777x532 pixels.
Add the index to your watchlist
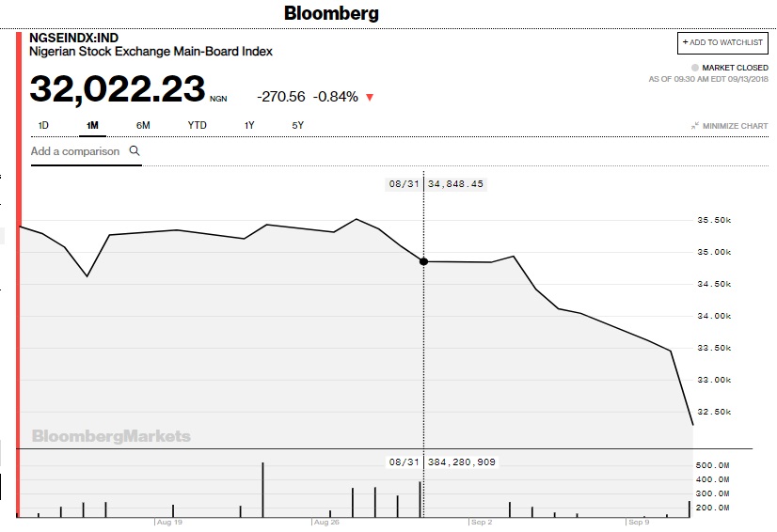coord(722,43)
